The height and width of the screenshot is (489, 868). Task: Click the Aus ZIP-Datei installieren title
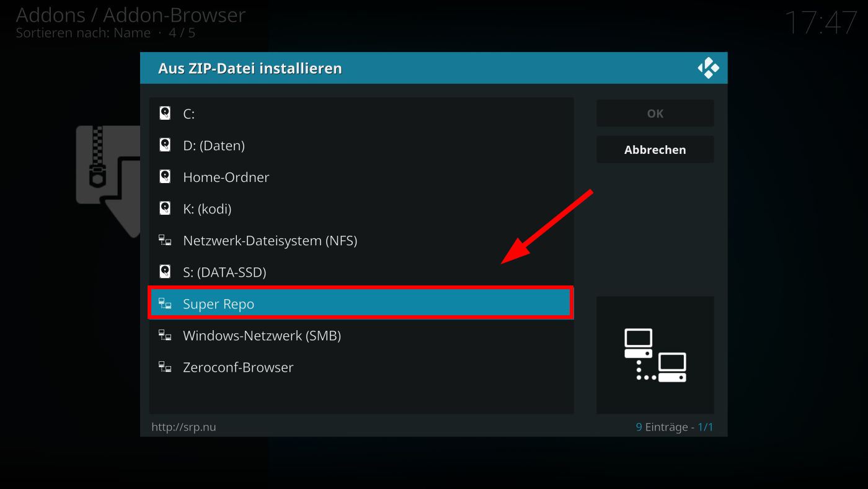[250, 68]
